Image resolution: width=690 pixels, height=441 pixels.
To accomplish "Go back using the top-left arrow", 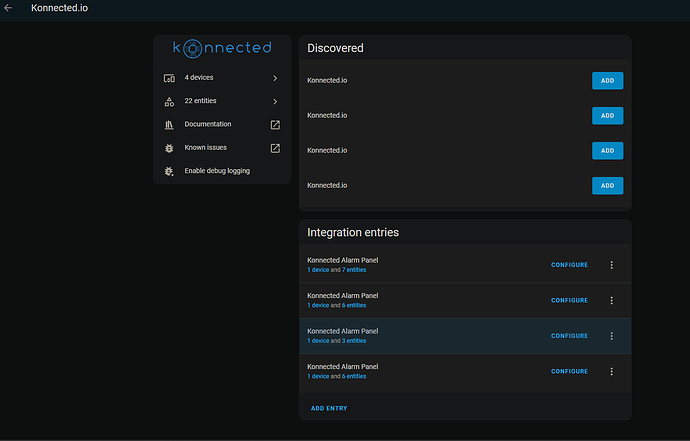I will tap(8, 8).
